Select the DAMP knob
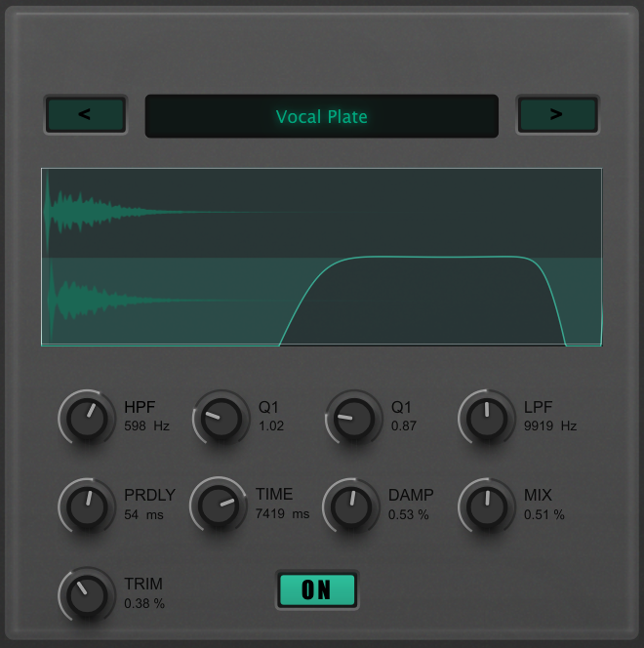644x648 pixels. 351,506
